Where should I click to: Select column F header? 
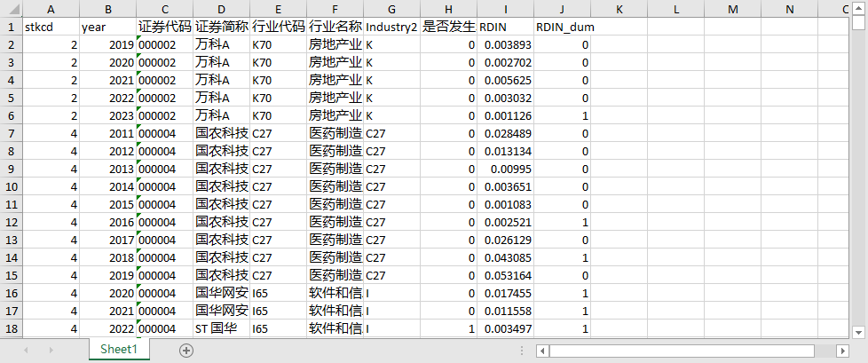(335, 9)
